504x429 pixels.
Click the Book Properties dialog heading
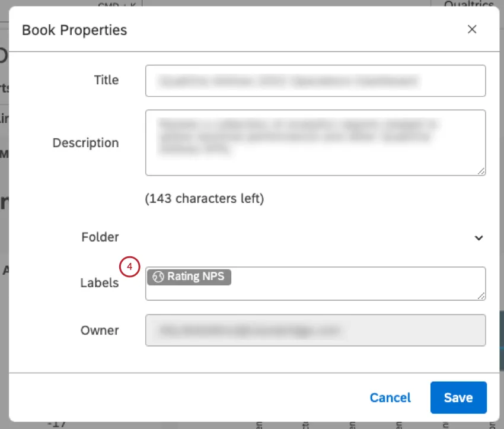pyautogui.click(x=75, y=30)
